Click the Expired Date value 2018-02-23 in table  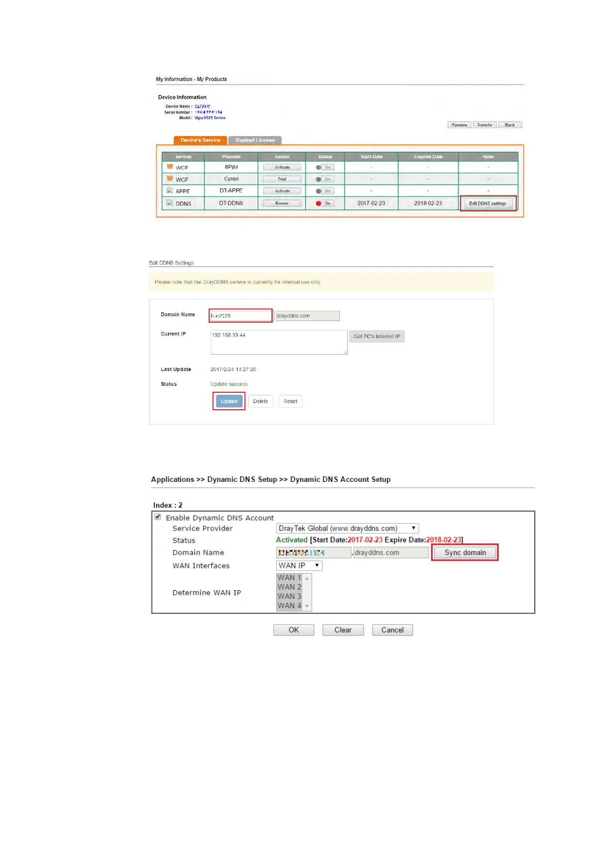click(x=428, y=204)
